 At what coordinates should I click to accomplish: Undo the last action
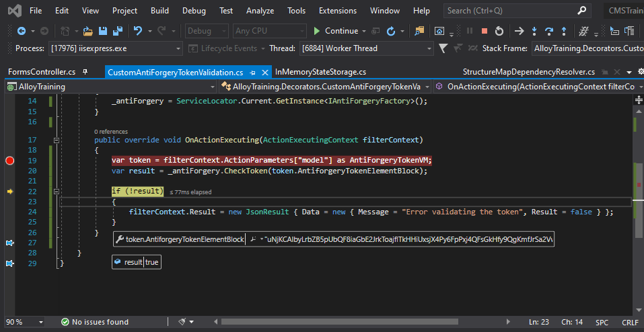pyautogui.click(x=138, y=31)
